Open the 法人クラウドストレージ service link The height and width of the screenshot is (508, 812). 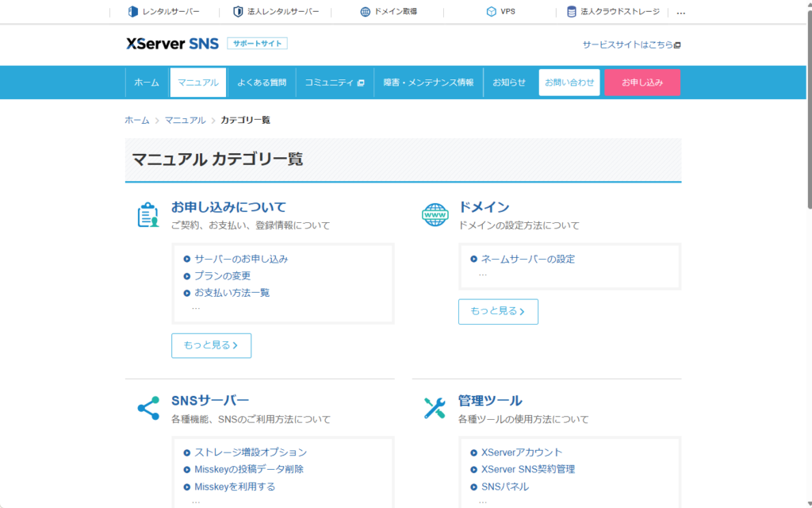click(x=613, y=11)
